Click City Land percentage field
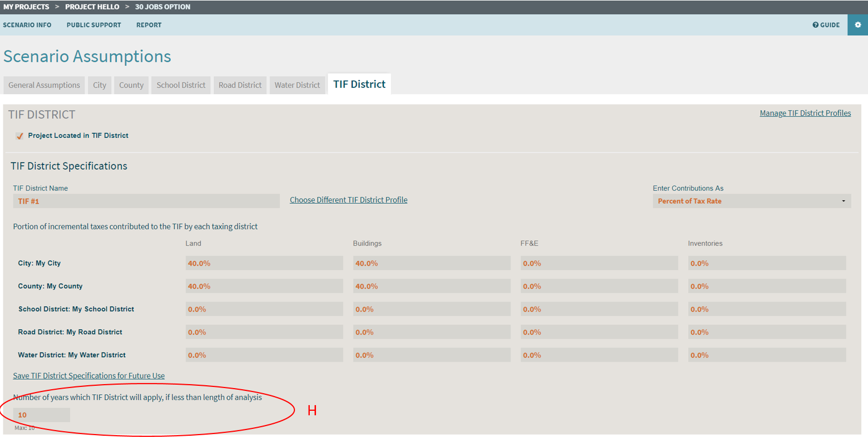Screen dimensions: 868x438 tap(264, 263)
